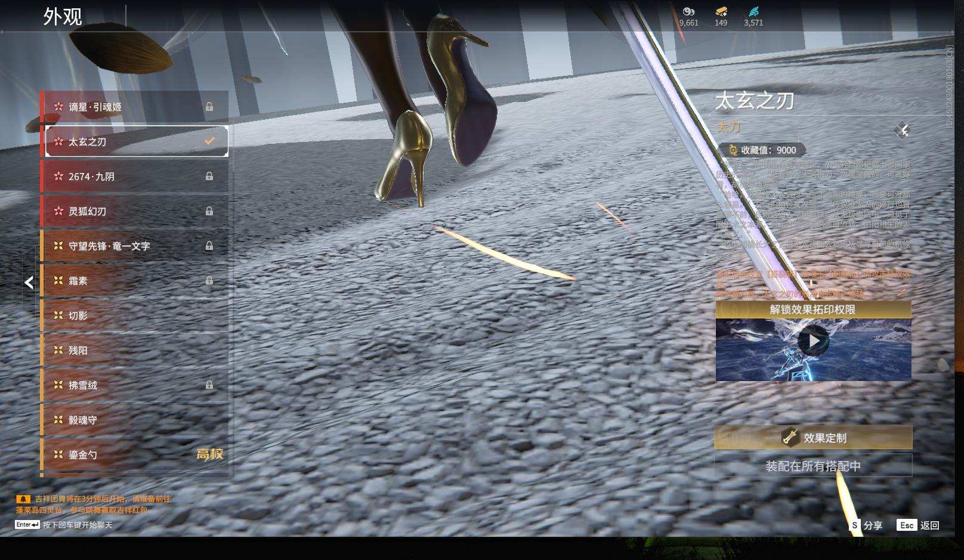The width and height of the screenshot is (964, 560).
Task: Choose the 2674·九阴 list entry
Action: pyautogui.click(x=135, y=177)
